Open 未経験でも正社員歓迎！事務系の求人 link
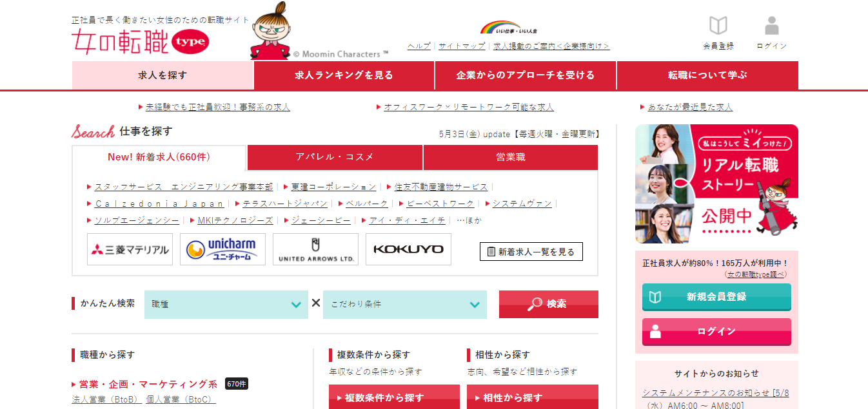The width and height of the screenshot is (868, 409). pos(218,107)
